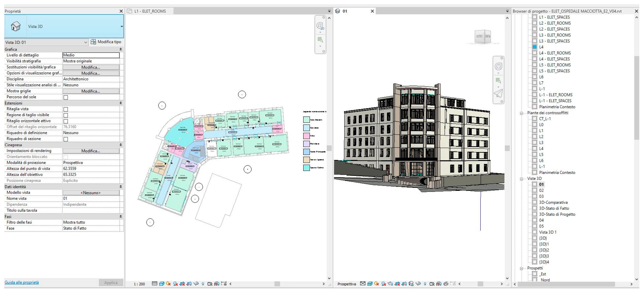Collapse the Grafica properties section
The image size is (644, 292).
[120, 49]
